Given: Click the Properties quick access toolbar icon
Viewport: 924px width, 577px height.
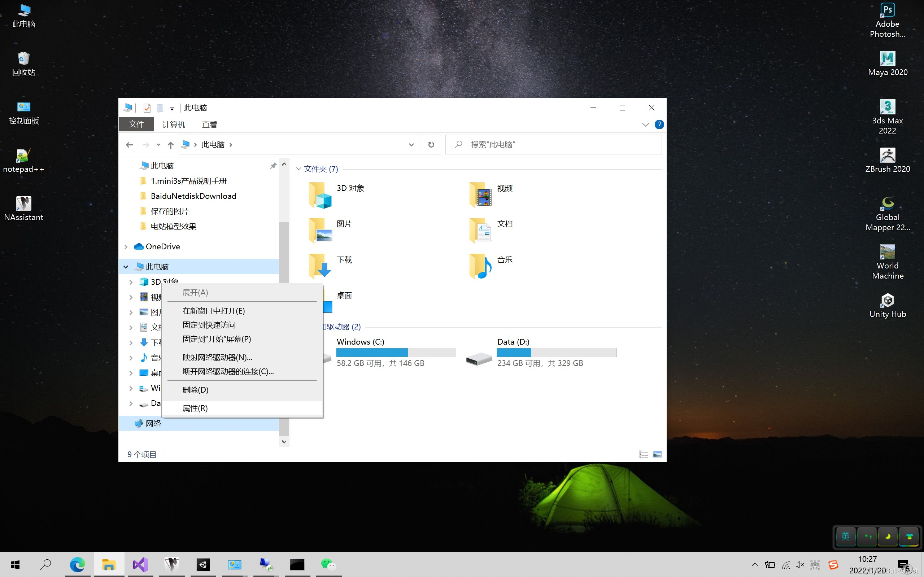Looking at the screenshot, I should 147,108.
